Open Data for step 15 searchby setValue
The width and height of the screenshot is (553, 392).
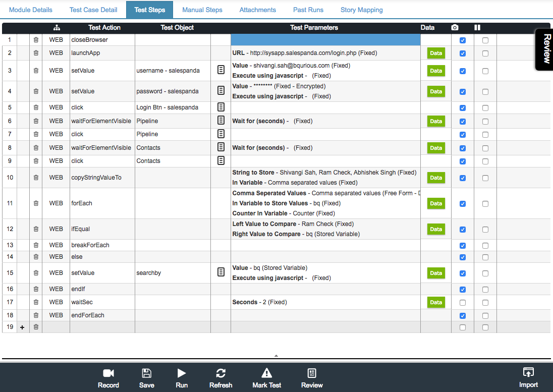[436, 273]
